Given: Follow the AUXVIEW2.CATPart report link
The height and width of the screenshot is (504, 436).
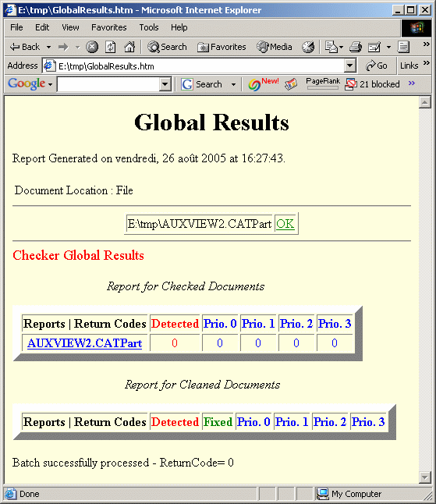Looking at the screenshot, I should point(85,343).
